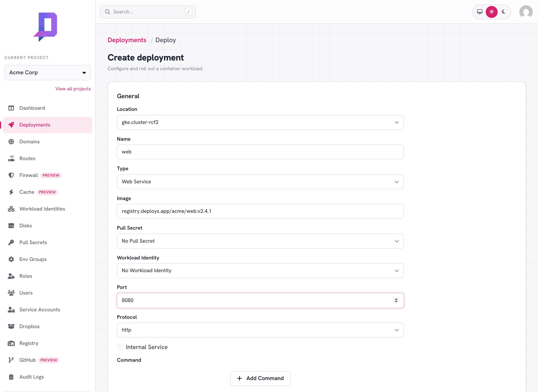This screenshot has width=538, height=392.
Task: Open the Workload Identity dropdown
Action: [260, 270]
